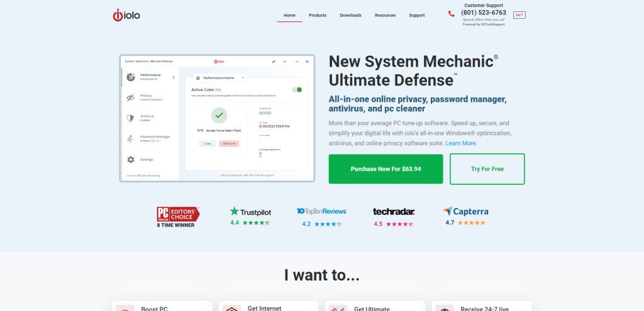Click the System Mechanic product screenshot image
Image resolution: width=644 pixels, height=311 pixels.
(x=217, y=118)
